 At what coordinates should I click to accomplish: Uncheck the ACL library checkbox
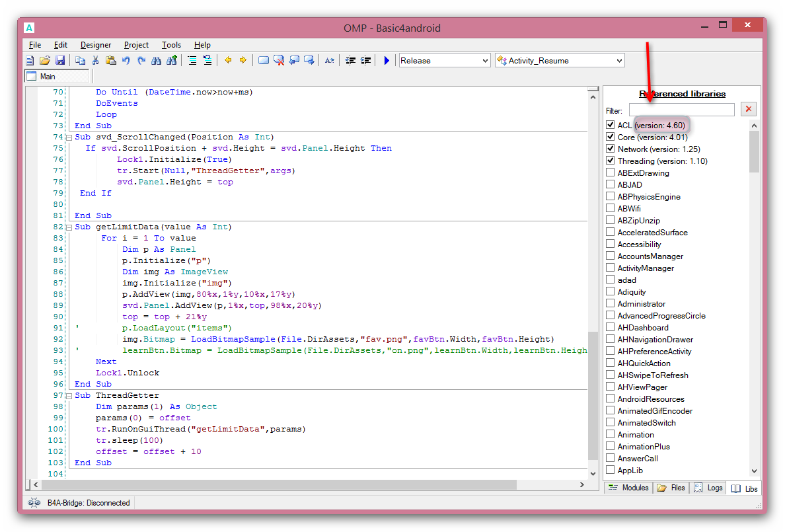(x=611, y=125)
